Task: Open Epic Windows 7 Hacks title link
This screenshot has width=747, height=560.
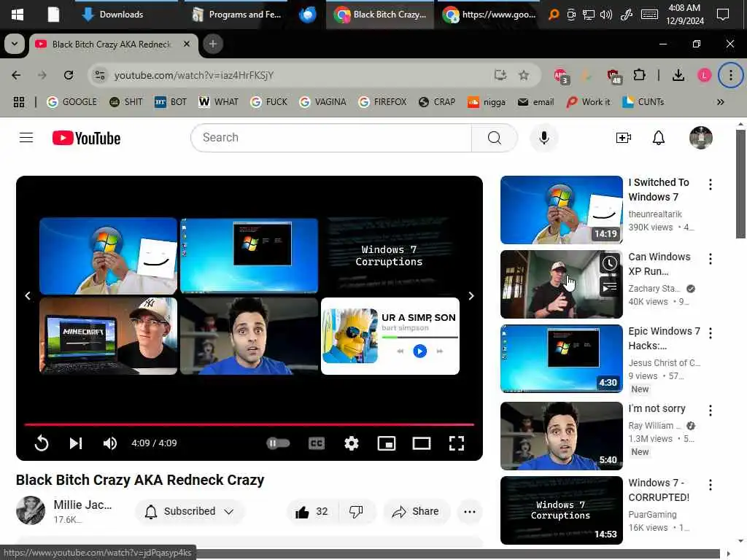Action: tap(664, 338)
